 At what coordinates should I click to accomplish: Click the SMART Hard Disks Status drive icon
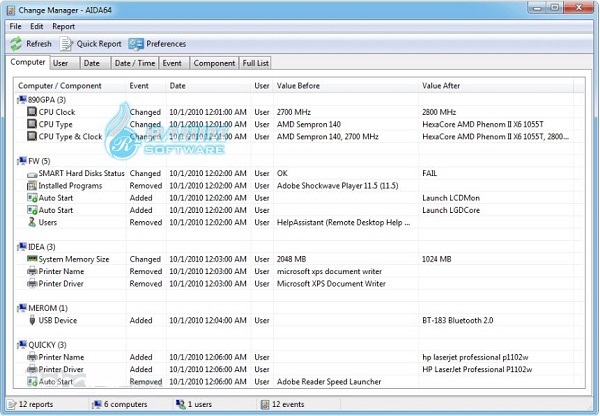click(x=32, y=175)
